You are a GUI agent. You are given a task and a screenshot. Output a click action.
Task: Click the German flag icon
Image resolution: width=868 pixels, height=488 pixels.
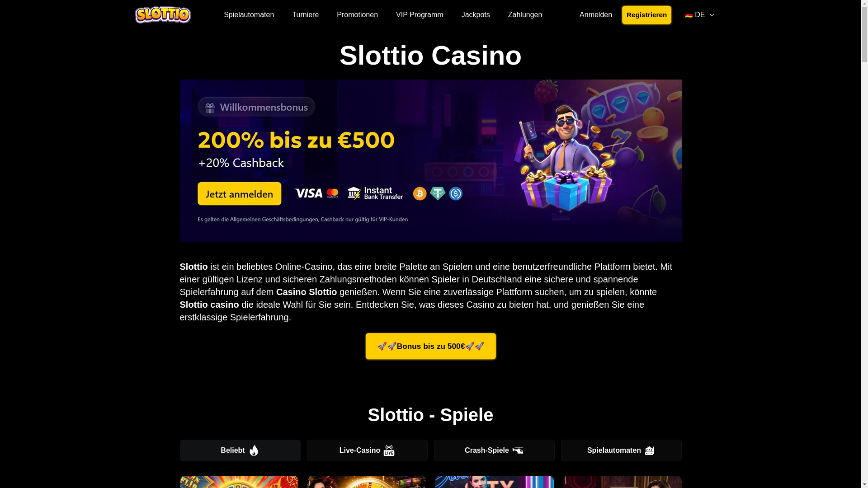coord(689,15)
